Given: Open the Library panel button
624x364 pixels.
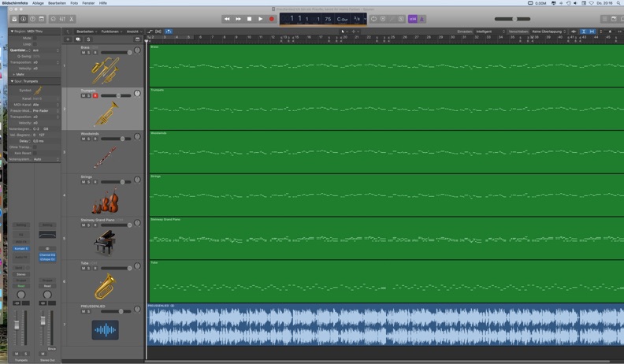Looking at the screenshot, I should pos(14,19).
